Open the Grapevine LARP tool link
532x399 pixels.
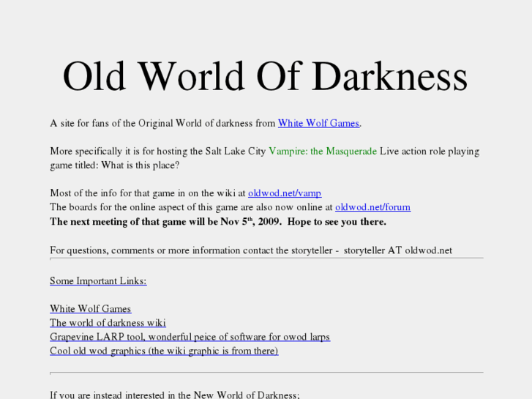click(190, 337)
